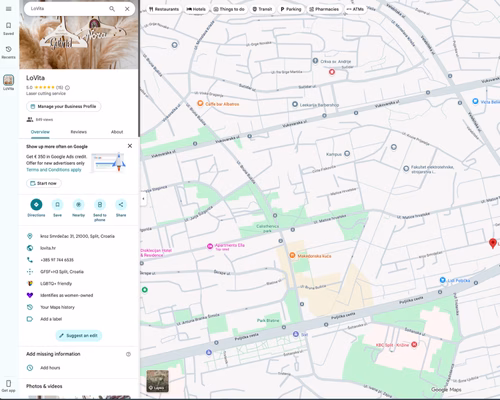This screenshot has width=500, height=400.
Task: Click the Kampus map marker
Action: (x=347, y=153)
